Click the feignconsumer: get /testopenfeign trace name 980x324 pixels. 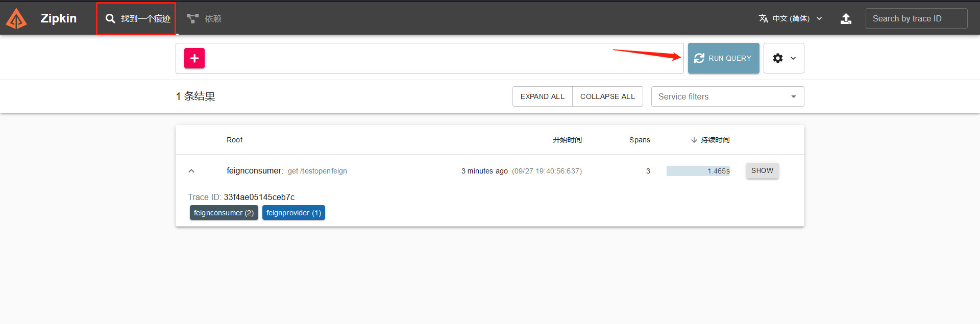tap(287, 171)
